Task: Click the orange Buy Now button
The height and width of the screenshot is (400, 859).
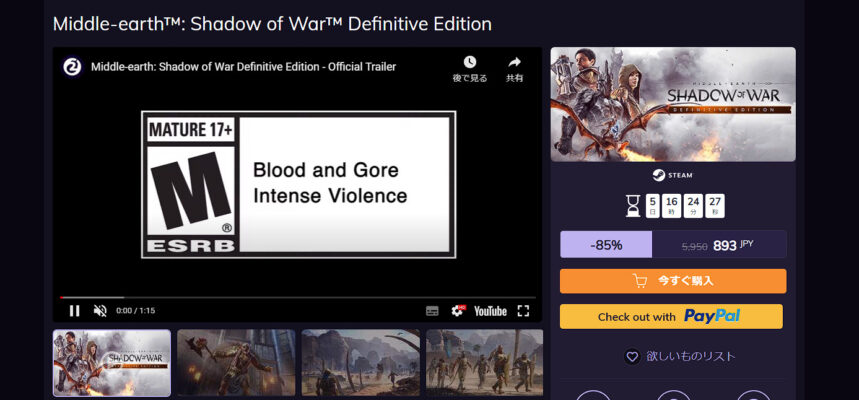Action: [x=673, y=281]
